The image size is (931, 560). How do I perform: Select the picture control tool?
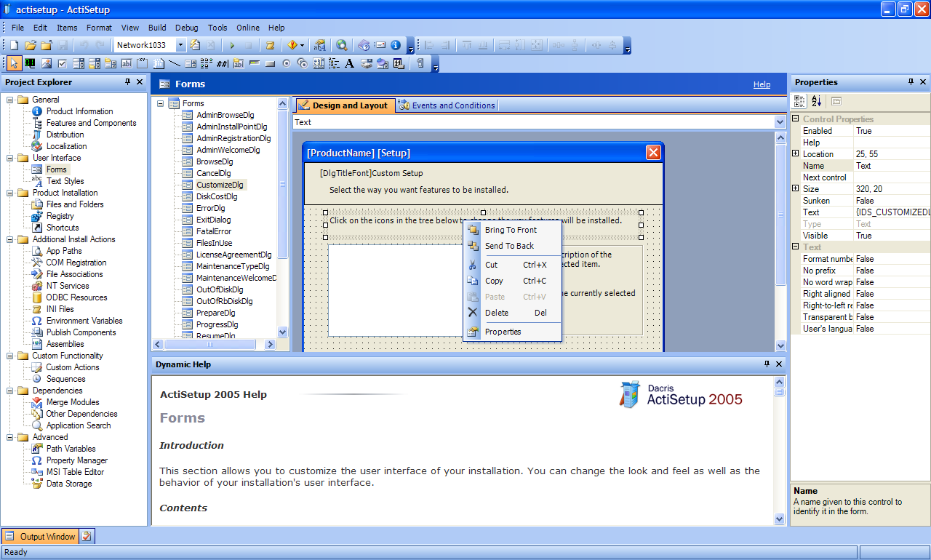[47, 63]
